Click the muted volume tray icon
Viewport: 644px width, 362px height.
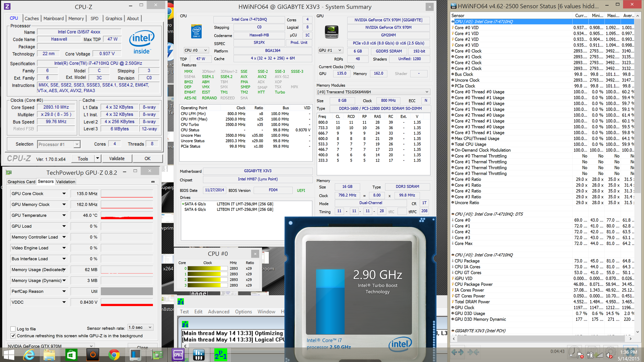coord(609,355)
